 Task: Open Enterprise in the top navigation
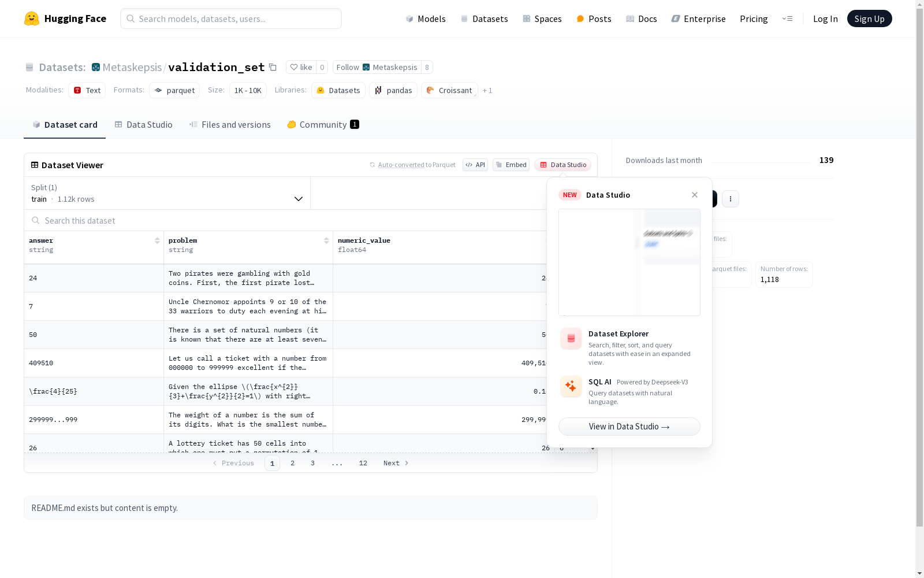[x=698, y=18]
